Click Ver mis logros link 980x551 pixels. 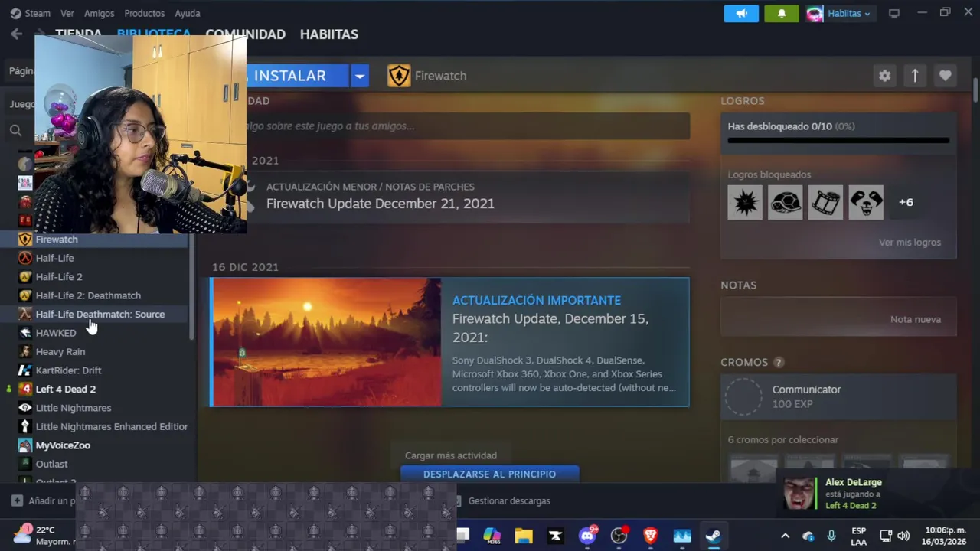click(910, 242)
